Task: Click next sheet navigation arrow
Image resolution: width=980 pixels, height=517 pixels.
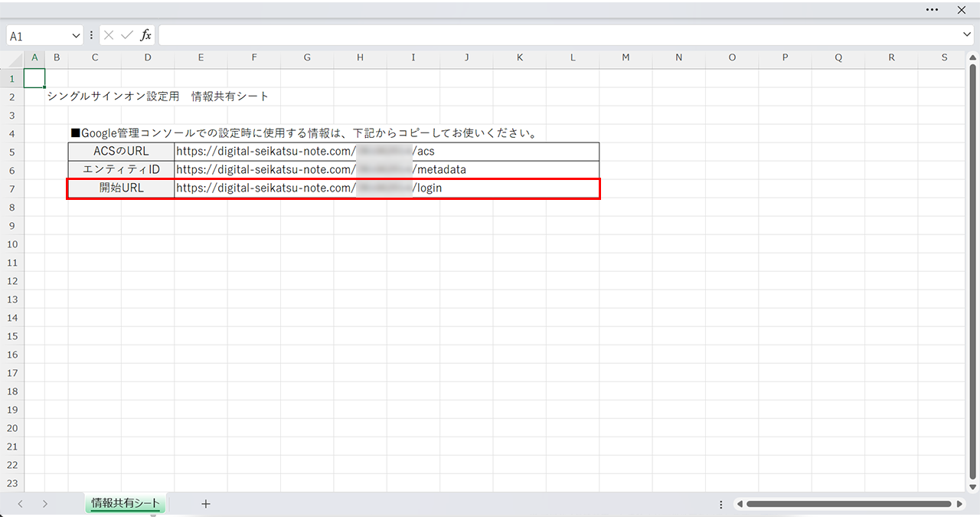Action: pos(45,503)
